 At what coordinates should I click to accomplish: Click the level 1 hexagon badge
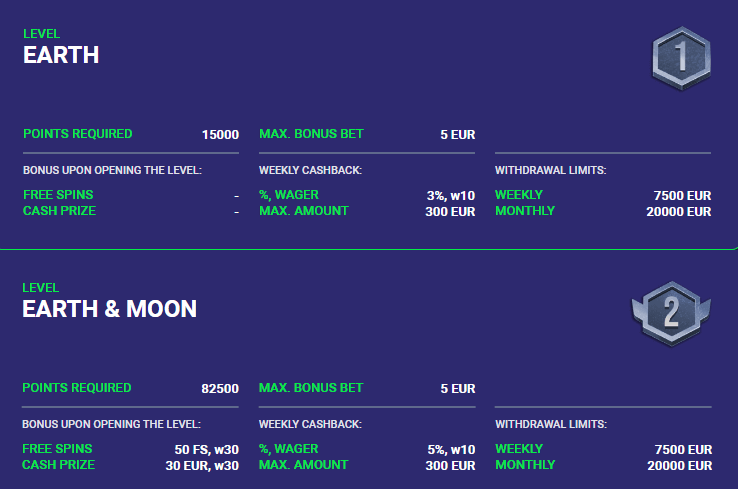(681, 58)
